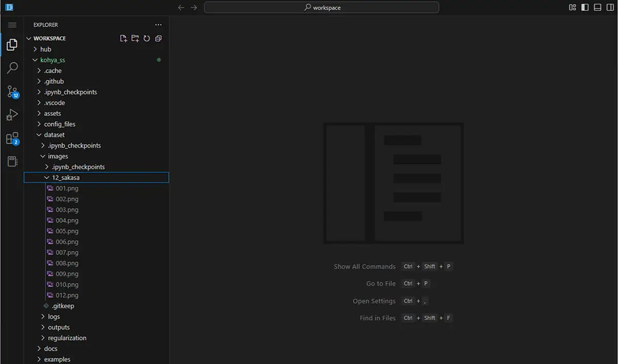Image resolution: width=618 pixels, height=364 pixels.
Task: Click the Go to File hint
Action: (381, 284)
